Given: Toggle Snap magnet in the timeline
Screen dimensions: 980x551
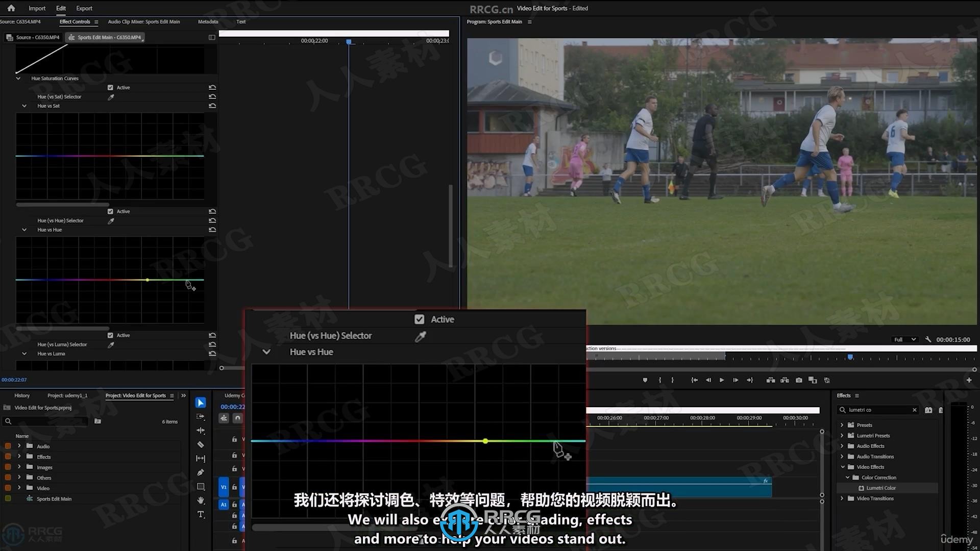Looking at the screenshot, I should pos(237,418).
